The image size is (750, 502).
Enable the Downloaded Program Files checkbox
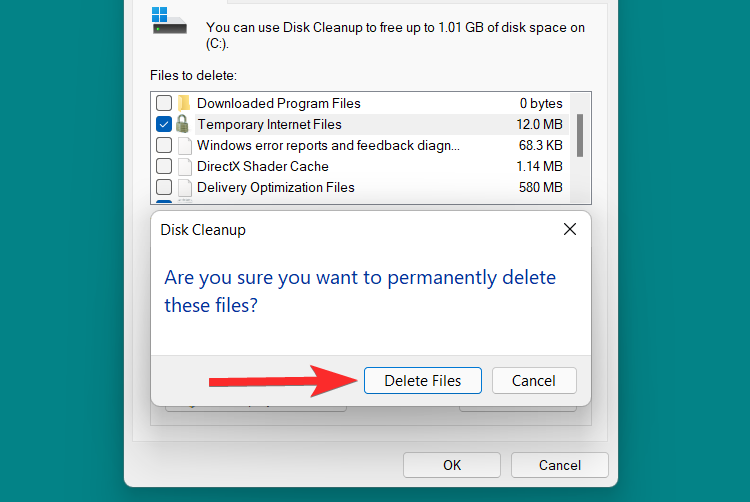click(164, 103)
